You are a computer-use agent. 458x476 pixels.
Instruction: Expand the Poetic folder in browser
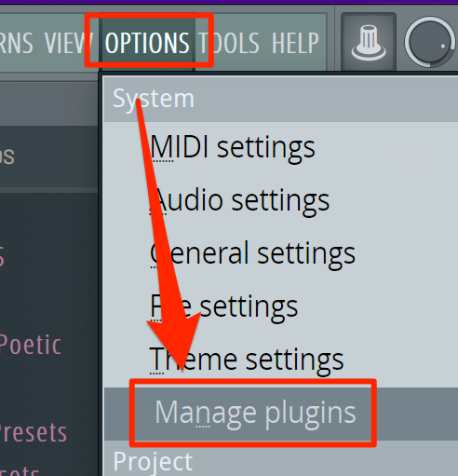tap(31, 345)
